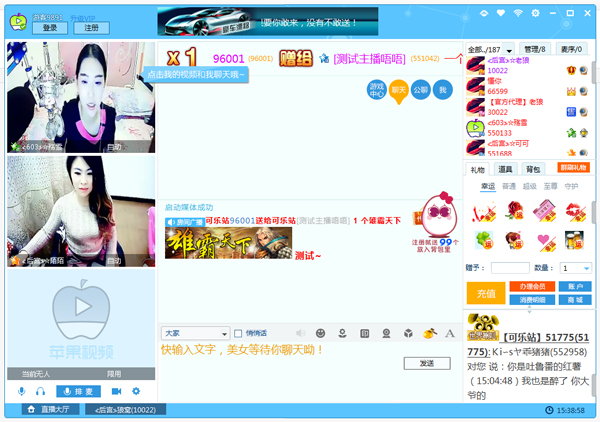Switch to the 道具 props tab
This screenshot has width=600, height=422.
click(505, 169)
